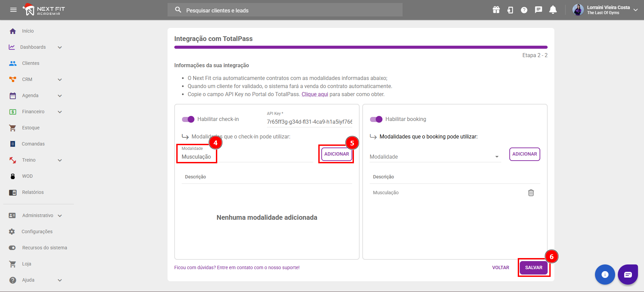Open Estoque in sidebar
Image resolution: width=644 pixels, height=292 pixels.
pos(31,128)
